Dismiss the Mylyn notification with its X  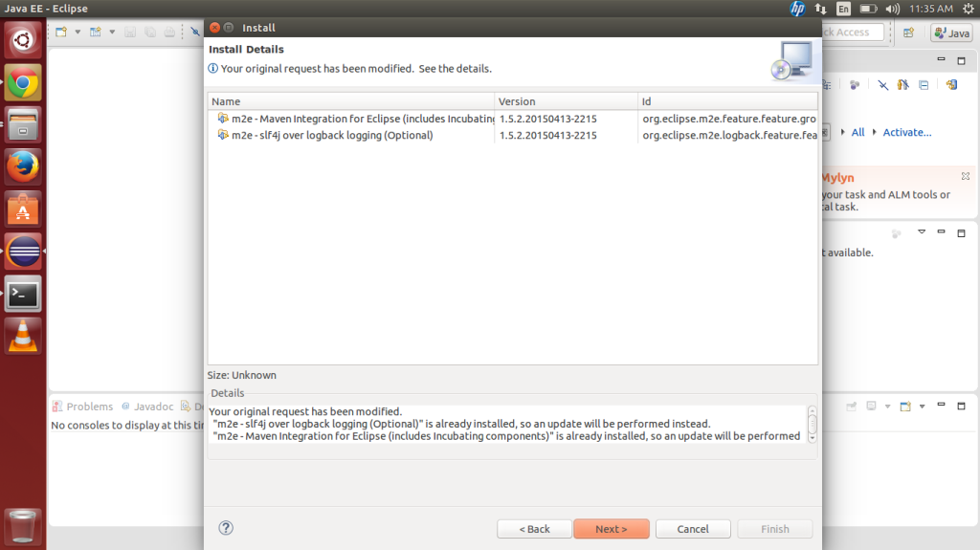tap(966, 176)
